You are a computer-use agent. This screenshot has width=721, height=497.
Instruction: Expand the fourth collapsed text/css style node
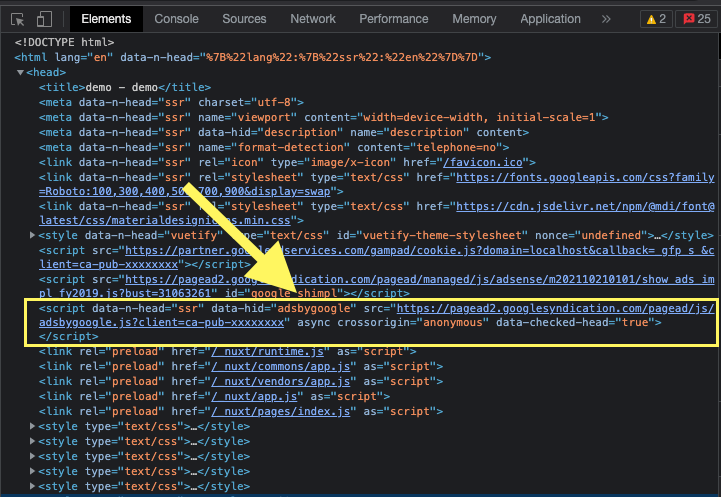click(x=32, y=471)
